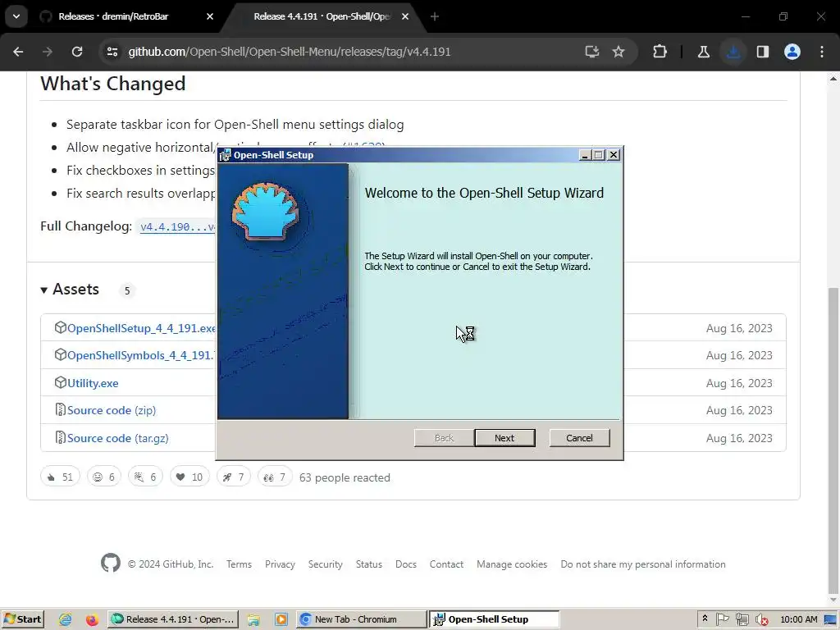Download Source code (tar.gz)
Screen dimensions: 840x630
click(118, 438)
